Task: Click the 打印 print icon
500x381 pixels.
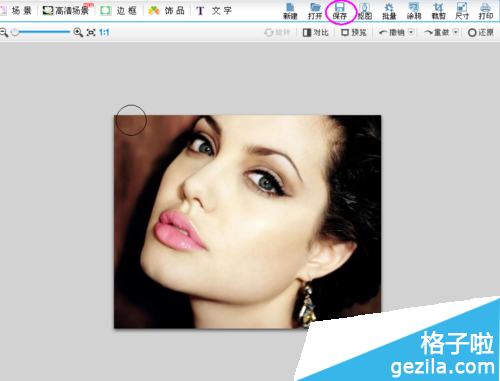Action: (486, 11)
